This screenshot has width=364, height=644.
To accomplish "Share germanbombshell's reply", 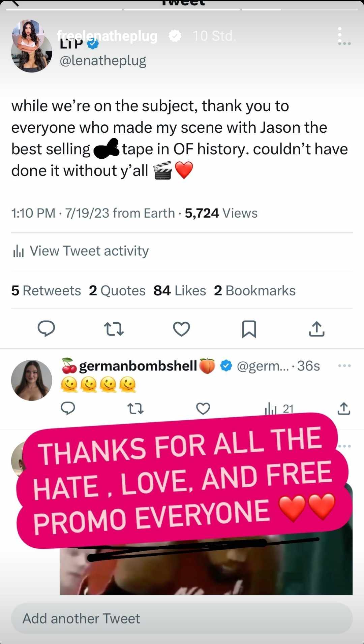I will point(344,409).
